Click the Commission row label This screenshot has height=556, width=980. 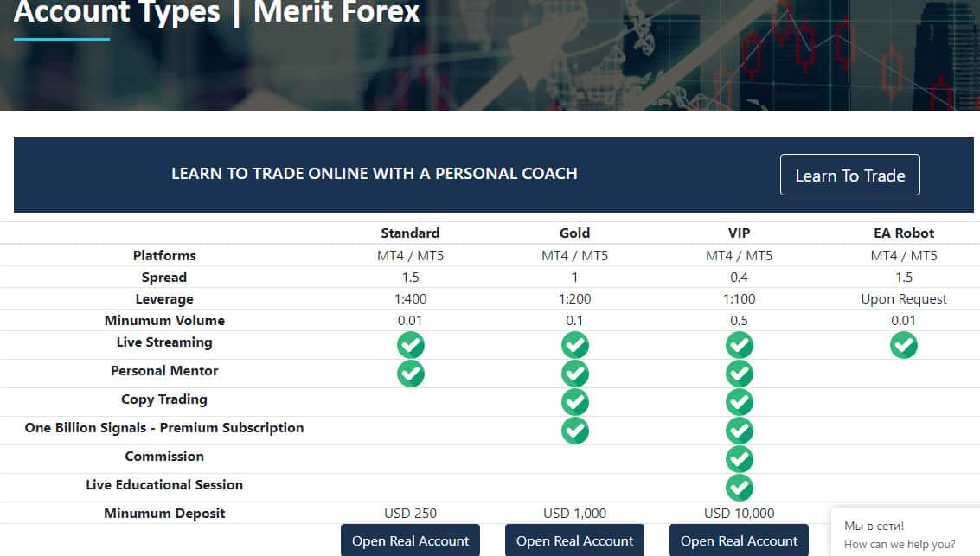(x=164, y=456)
